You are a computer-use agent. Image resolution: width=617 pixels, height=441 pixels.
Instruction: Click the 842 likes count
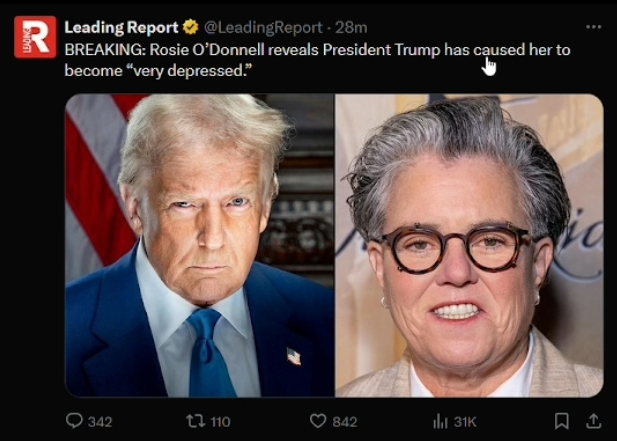coord(345,422)
